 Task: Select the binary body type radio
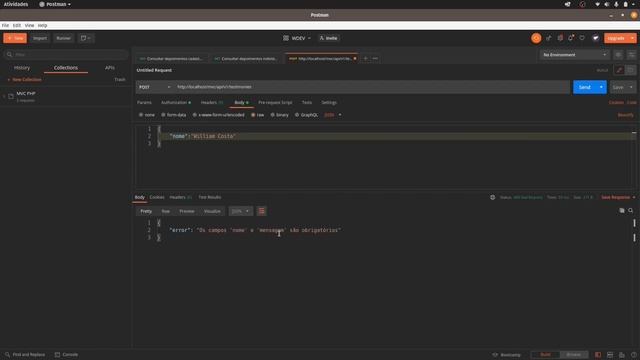tap(272, 115)
